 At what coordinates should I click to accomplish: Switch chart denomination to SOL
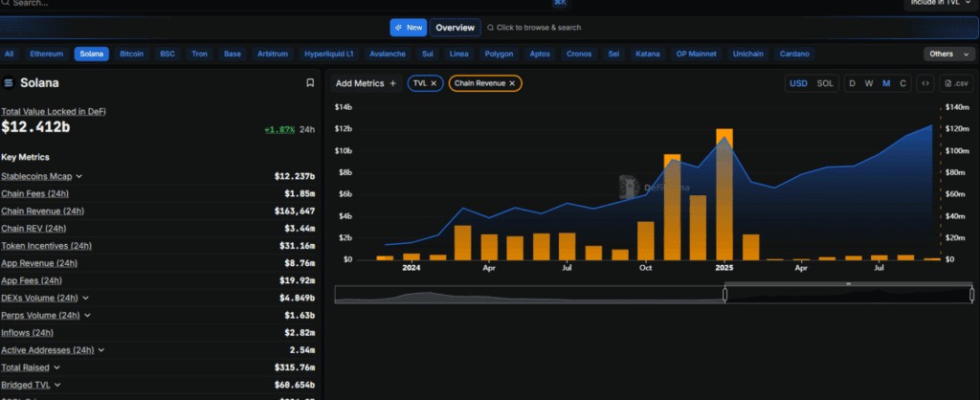coord(825,83)
